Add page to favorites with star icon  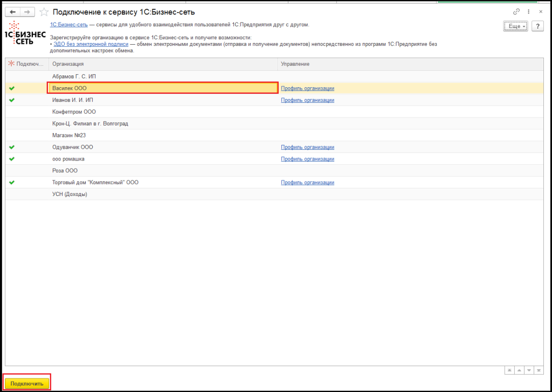click(44, 12)
